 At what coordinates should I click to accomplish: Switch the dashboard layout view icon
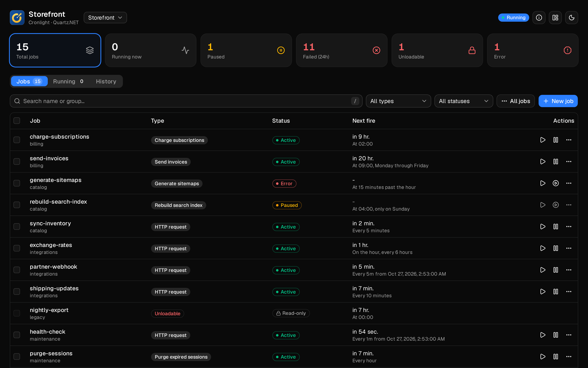pyautogui.click(x=555, y=18)
